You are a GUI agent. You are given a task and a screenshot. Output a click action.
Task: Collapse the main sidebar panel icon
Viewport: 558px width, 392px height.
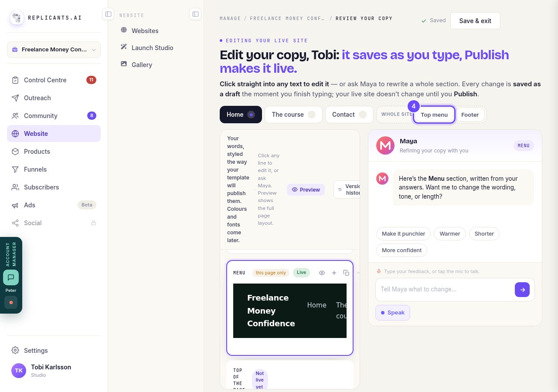(108, 14)
